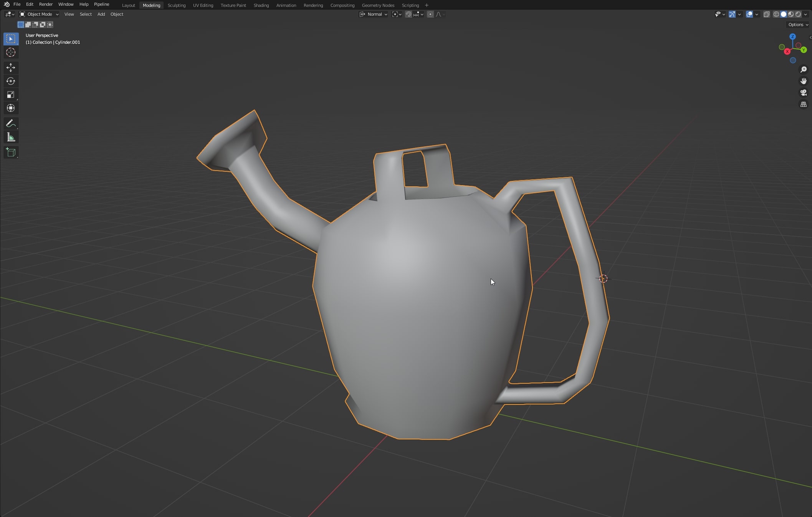Click the Z axis on navigation gizmo

792,36
